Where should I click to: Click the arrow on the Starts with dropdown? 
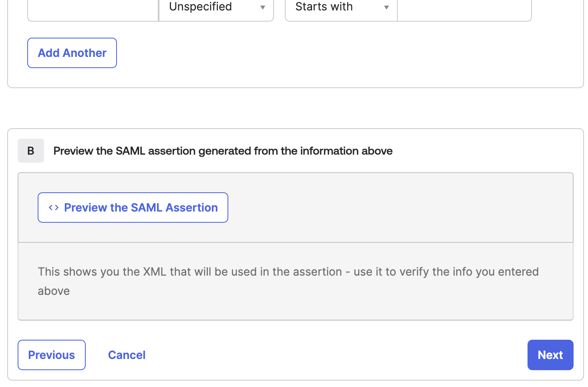[x=387, y=7]
